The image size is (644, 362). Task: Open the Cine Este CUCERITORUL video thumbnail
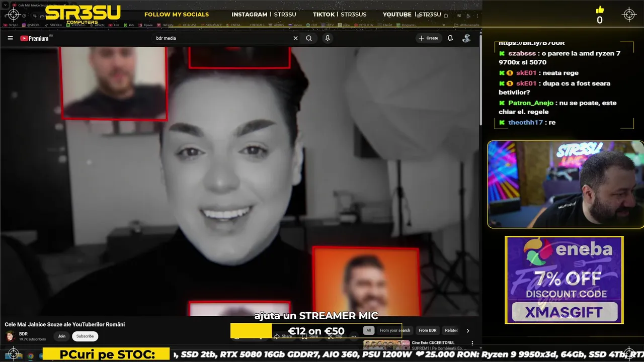pyautogui.click(x=386, y=345)
